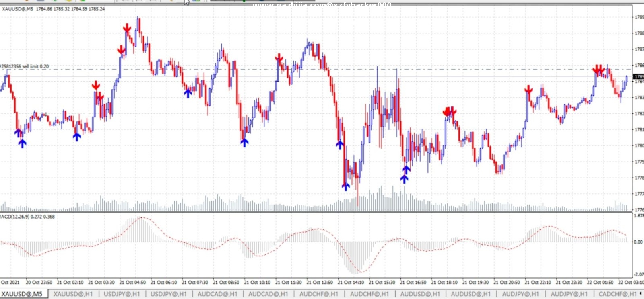Select the red arrows pair near 22 Oct 01:50
The image size is (644, 299).
(x=599, y=70)
